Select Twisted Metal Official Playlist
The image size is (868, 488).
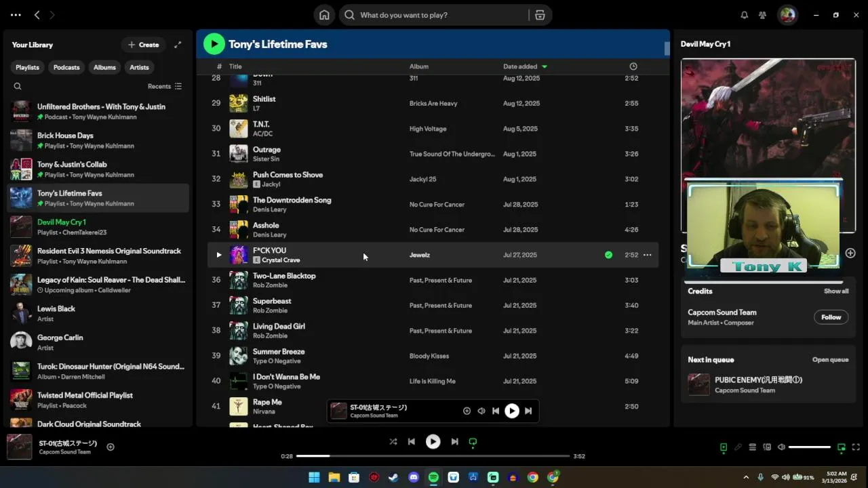click(98, 400)
